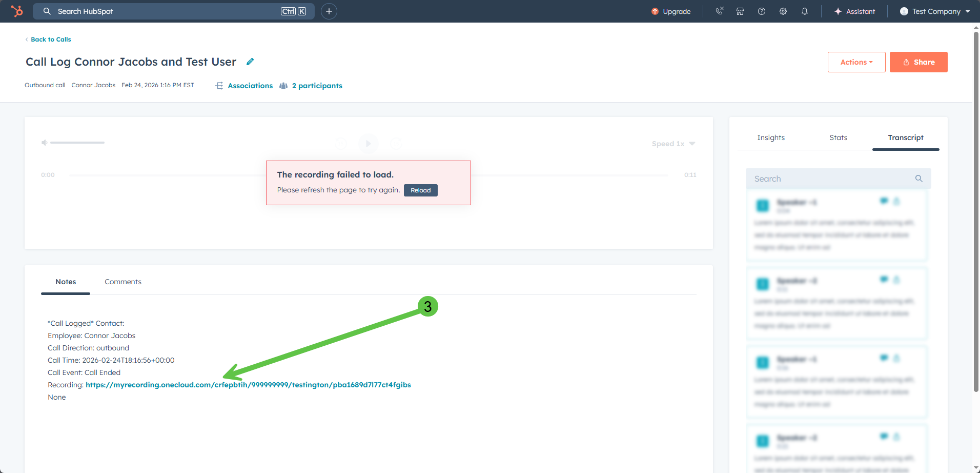Open the Stats tab

838,137
